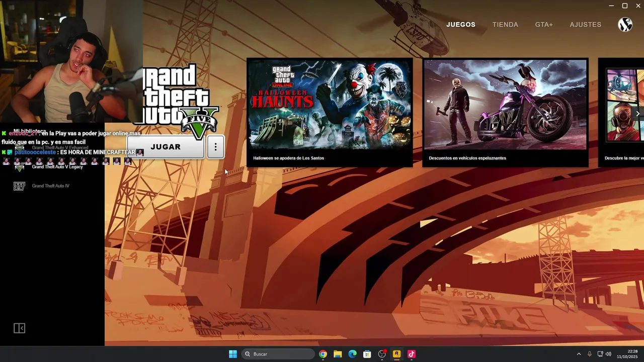This screenshot has width=644, height=362.
Task: Select Grand Theft Auto V Legacy
Action: tap(57, 167)
